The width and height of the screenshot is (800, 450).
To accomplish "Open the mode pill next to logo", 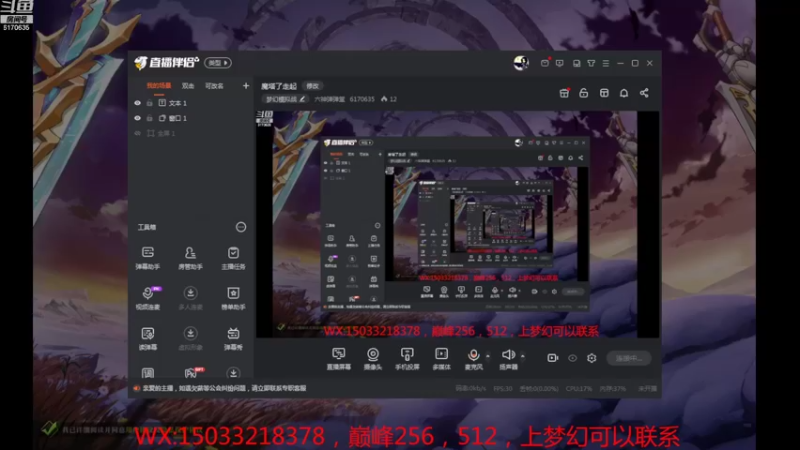I will click(218, 63).
